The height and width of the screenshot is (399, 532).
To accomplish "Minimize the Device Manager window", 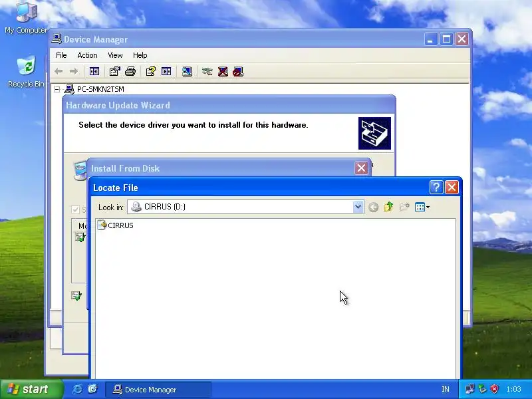I will 430,39.
